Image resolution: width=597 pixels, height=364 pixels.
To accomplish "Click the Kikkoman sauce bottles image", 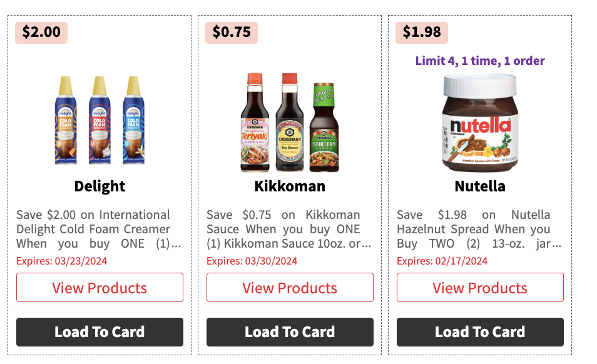I will click(x=290, y=122).
